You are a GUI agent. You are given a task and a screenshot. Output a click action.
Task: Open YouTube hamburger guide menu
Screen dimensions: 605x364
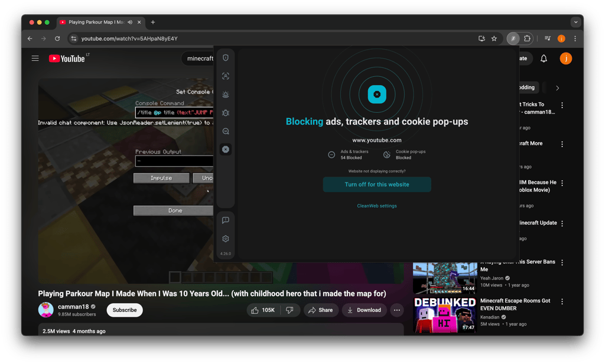tap(35, 58)
